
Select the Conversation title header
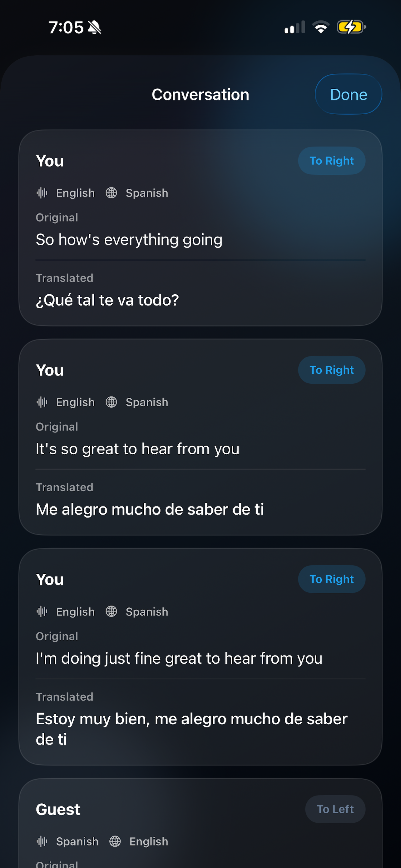click(x=200, y=94)
